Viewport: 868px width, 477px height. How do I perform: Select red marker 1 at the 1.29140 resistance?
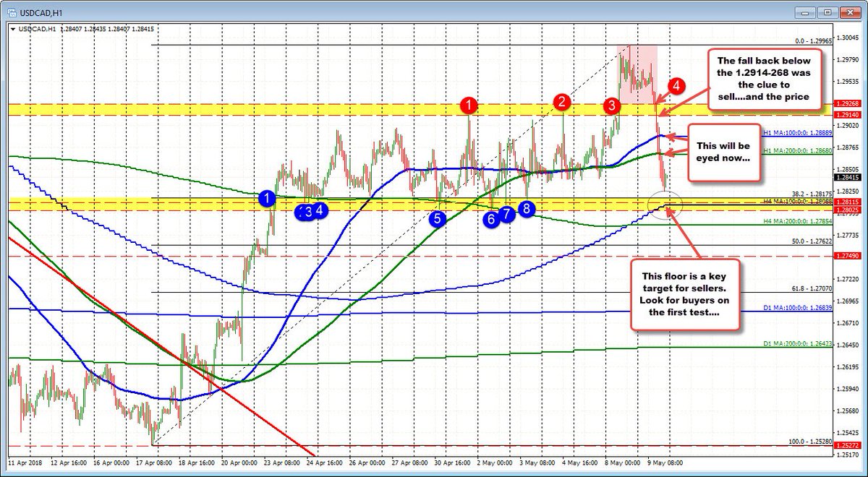[x=467, y=106]
